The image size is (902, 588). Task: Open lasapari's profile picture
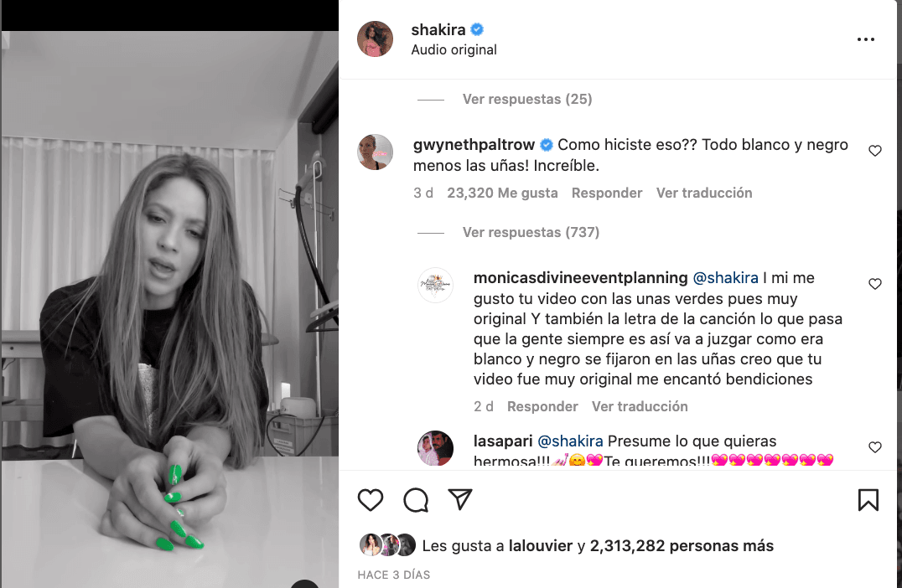tap(435, 448)
